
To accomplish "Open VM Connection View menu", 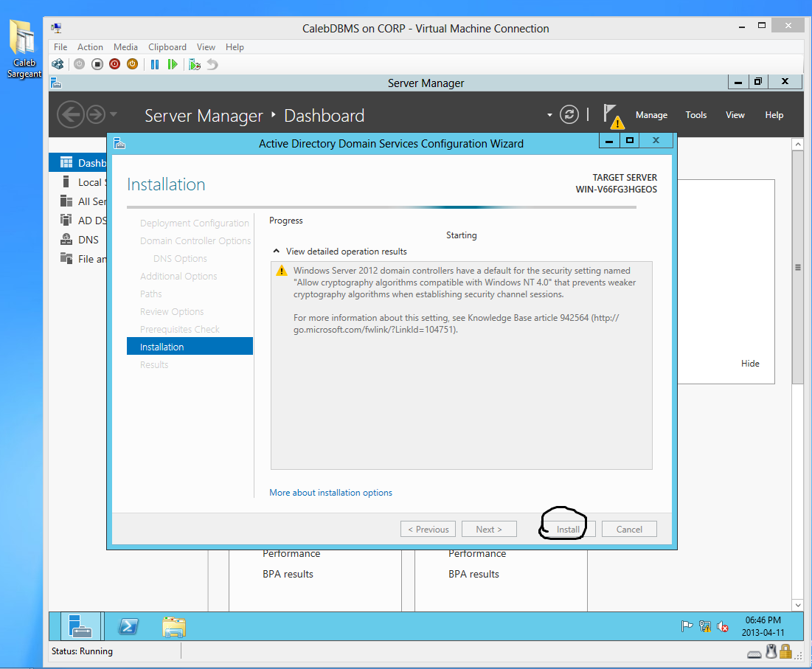I will tap(206, 47).
